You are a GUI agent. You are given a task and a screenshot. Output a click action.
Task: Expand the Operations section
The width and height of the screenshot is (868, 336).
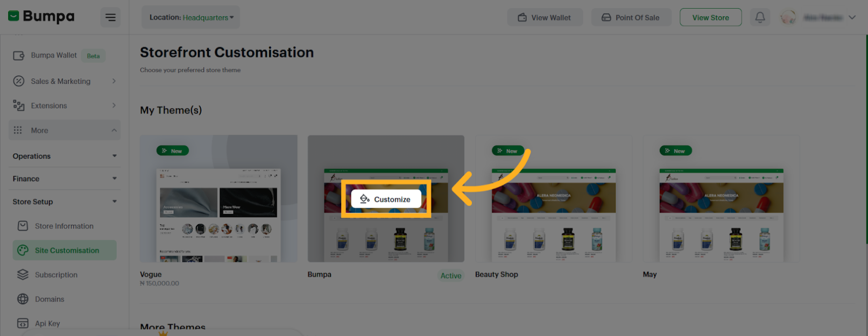click(x=65, y=156)
